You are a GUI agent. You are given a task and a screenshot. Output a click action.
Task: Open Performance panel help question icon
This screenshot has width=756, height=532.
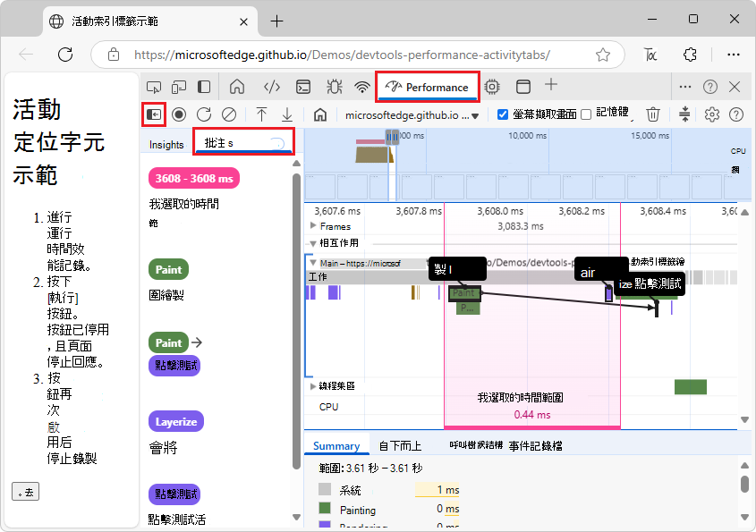point(735,114)
